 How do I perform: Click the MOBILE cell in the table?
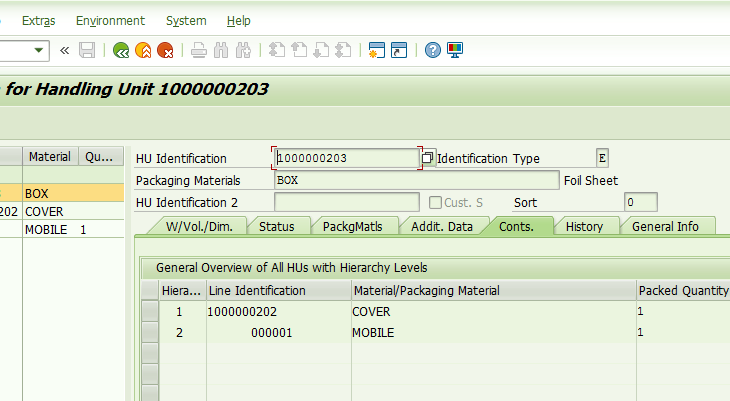pos(493,332)
